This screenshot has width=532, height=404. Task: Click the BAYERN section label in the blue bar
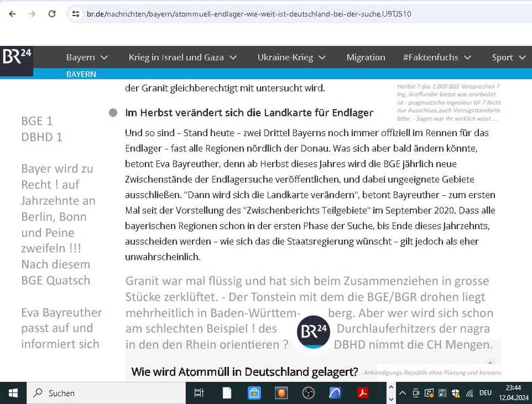pyautogui.click(x=81, y=74)
